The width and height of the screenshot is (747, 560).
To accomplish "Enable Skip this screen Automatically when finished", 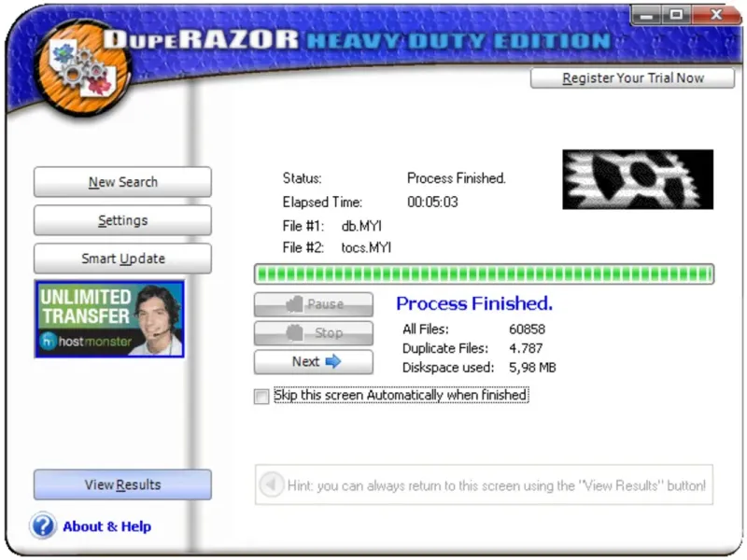I will (261, 396).
